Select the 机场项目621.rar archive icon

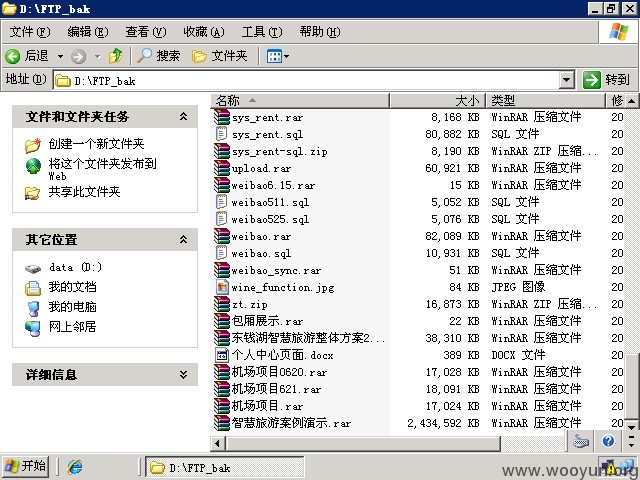tap(222, 389)
